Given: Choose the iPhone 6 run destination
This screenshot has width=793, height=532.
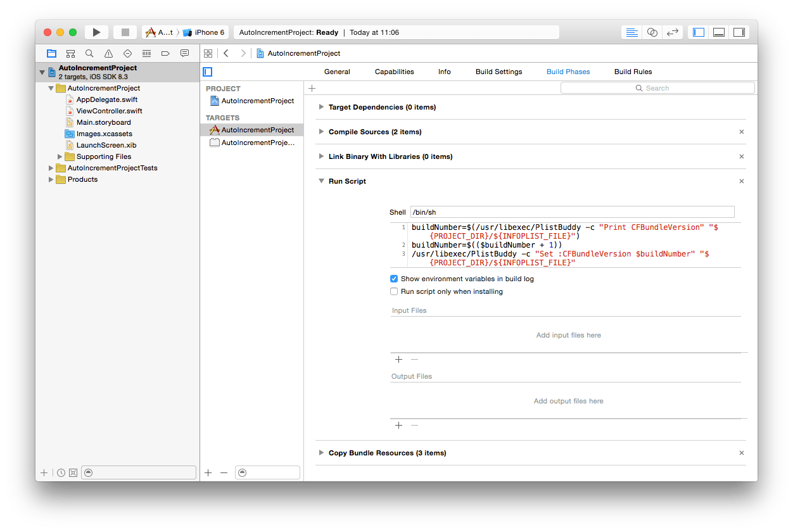Looking at the screenshot, I should click(203, 32).
